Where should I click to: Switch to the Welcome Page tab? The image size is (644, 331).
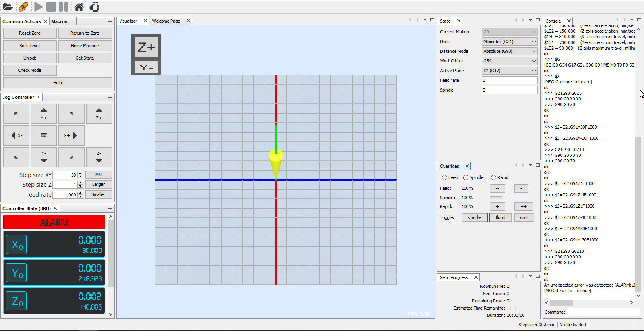click(166, 21)
